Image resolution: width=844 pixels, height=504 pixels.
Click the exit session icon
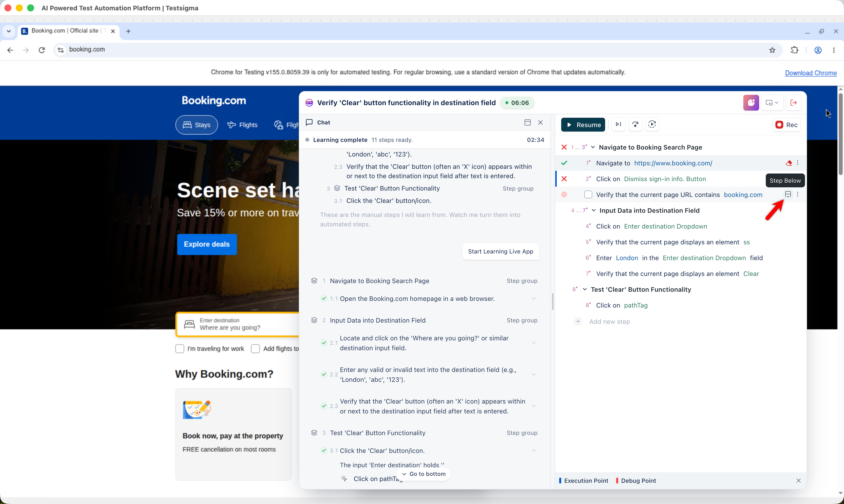[793, 103]
